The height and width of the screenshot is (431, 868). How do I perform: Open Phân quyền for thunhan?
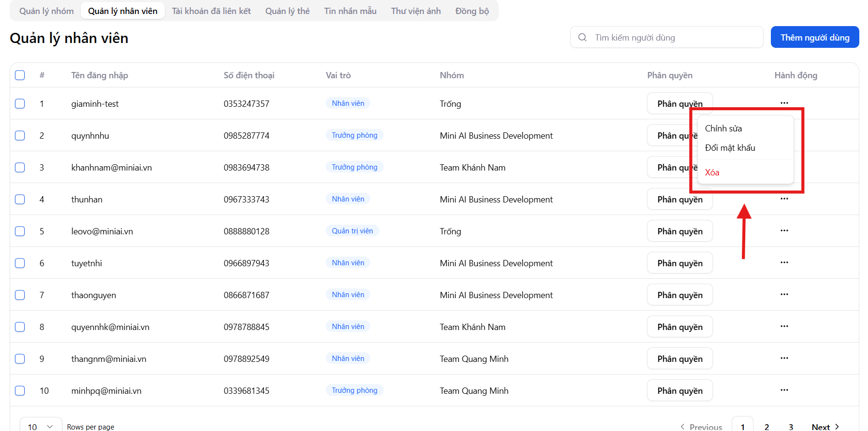(x=680, y=199)
